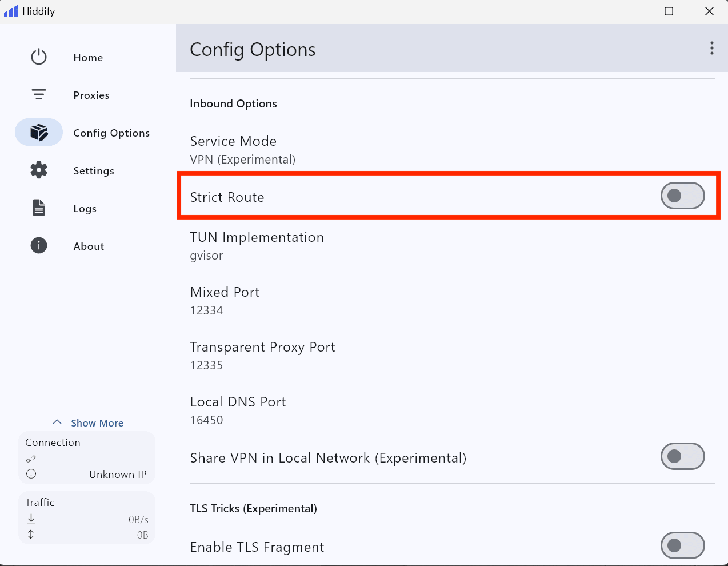
Task: Click the Hiddify logo in title bar
Action: pyautogui.click(x=11, y=11)
